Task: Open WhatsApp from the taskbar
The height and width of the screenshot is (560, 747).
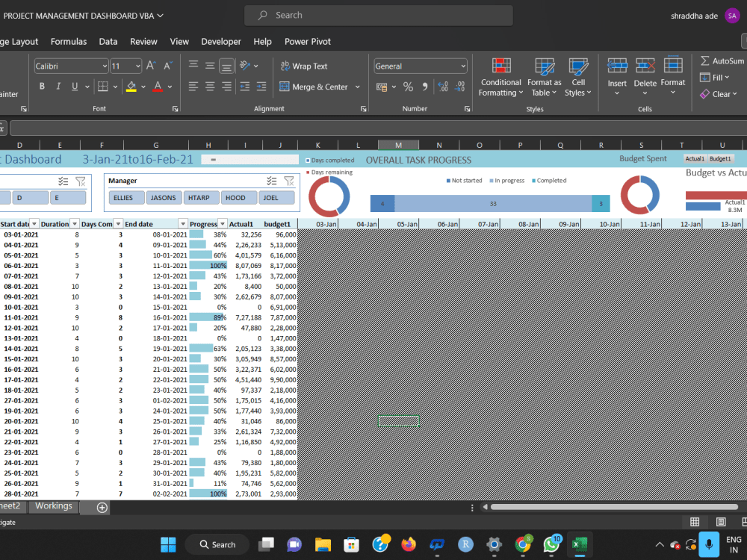Action: pos(552,544)
